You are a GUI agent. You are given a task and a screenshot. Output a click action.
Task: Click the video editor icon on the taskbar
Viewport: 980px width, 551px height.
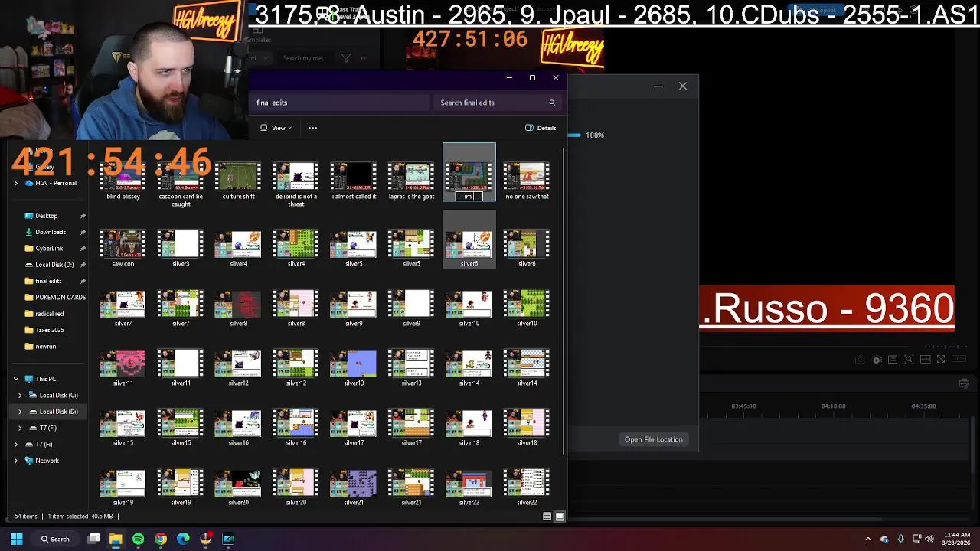coord(228,539)
